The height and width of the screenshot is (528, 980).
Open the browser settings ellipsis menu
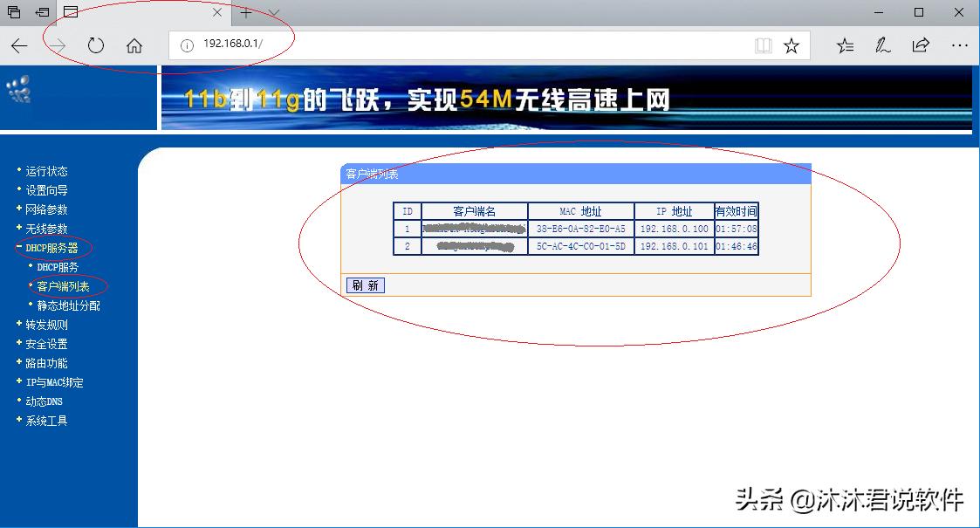coord(960,45)
